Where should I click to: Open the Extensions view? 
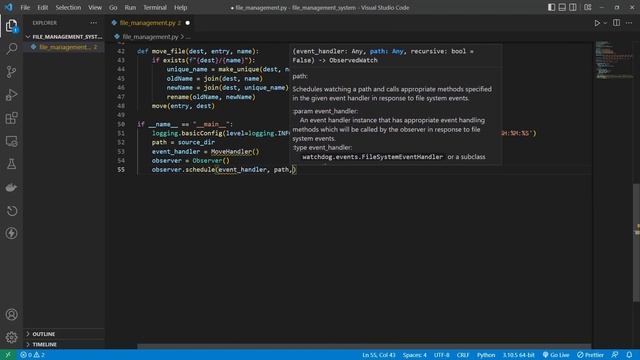point(11,118)
